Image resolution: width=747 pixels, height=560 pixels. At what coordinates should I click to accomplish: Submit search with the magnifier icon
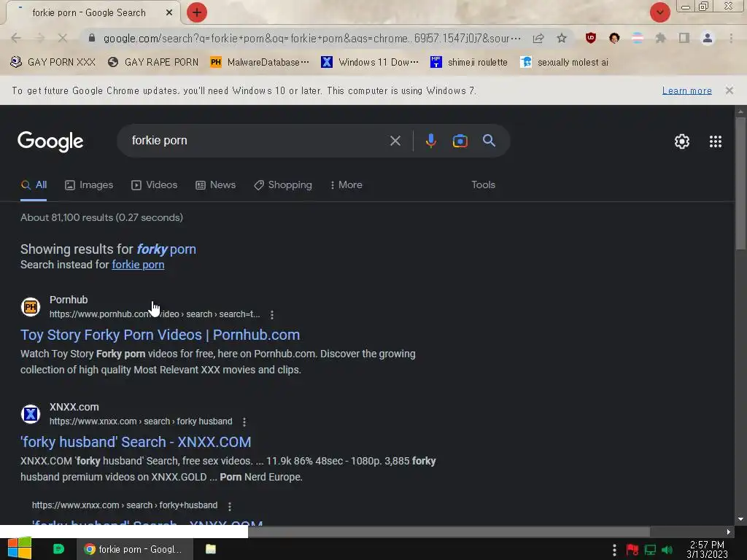click(x=489, y=141)
